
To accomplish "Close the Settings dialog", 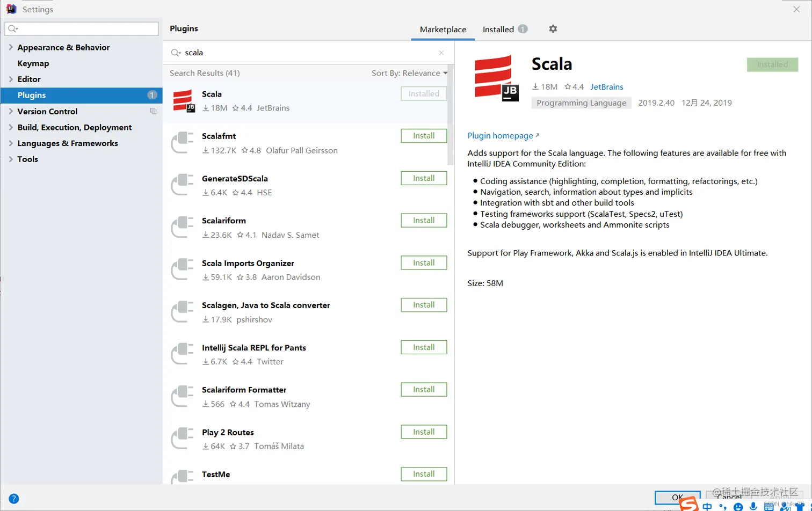I will 796,9.
